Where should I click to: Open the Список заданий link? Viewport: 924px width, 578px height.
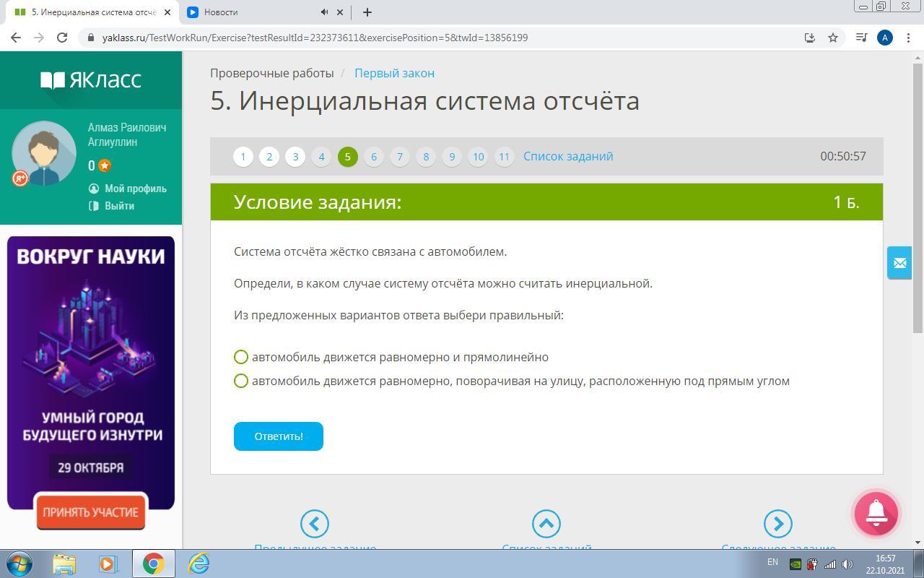[568, 156]
